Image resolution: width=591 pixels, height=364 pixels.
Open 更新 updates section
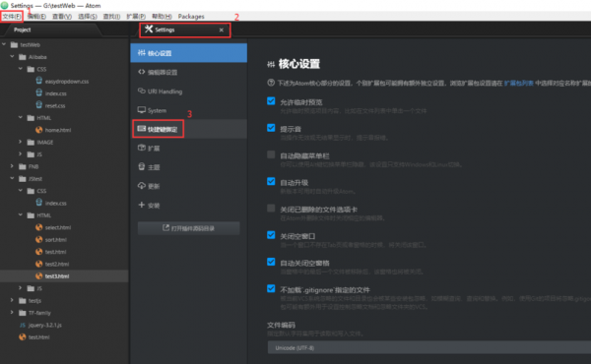189,186
